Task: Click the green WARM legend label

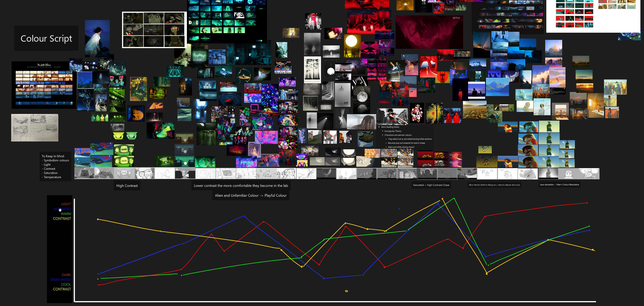Action: [x=66, y=214]
